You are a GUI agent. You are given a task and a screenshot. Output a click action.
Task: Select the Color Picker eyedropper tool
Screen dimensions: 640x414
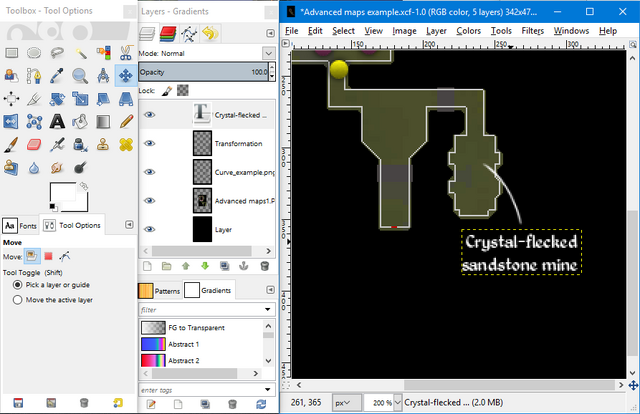[x=57, y=76]
